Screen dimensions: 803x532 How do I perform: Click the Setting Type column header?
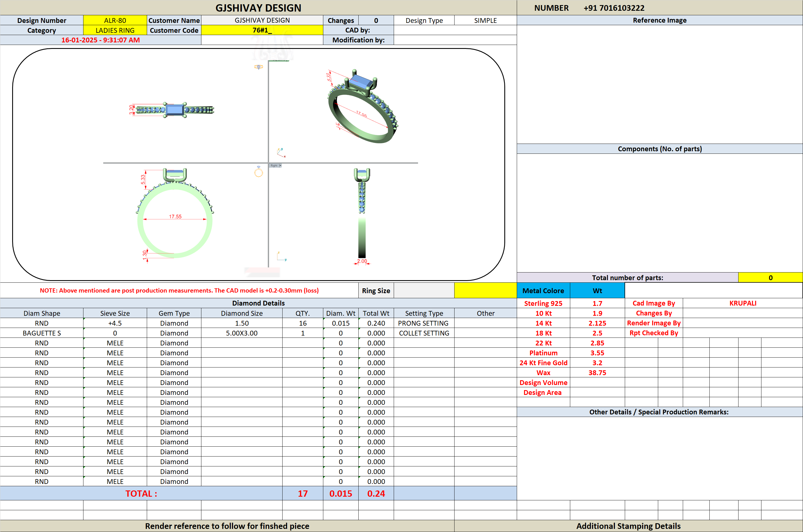coord(424,313)
